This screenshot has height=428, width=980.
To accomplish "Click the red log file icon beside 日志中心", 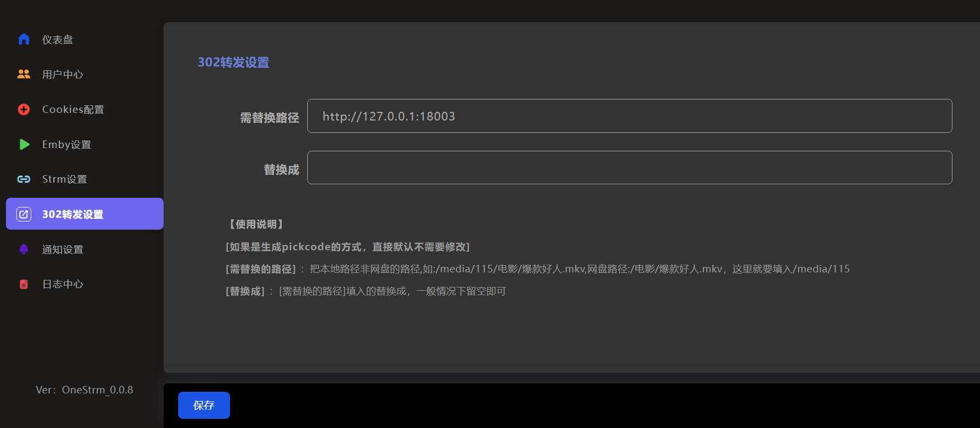I will pos(24,284).
